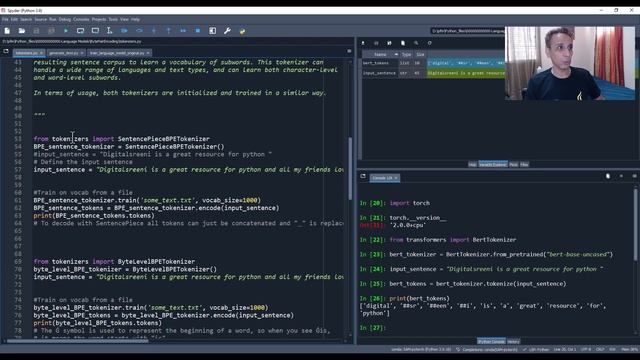
Task: Save the current file with the toolbar icon
Action: (36, 31)
